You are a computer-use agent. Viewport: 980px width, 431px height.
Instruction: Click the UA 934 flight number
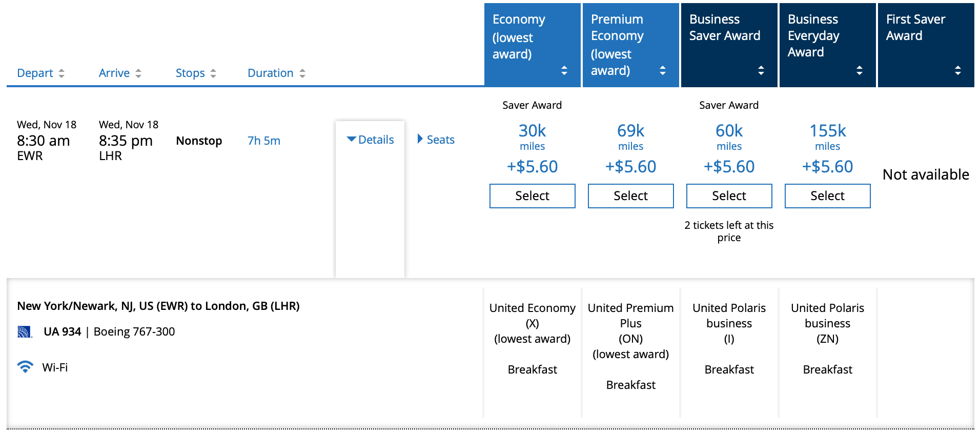pyautogui.click(x=63, y=331)
